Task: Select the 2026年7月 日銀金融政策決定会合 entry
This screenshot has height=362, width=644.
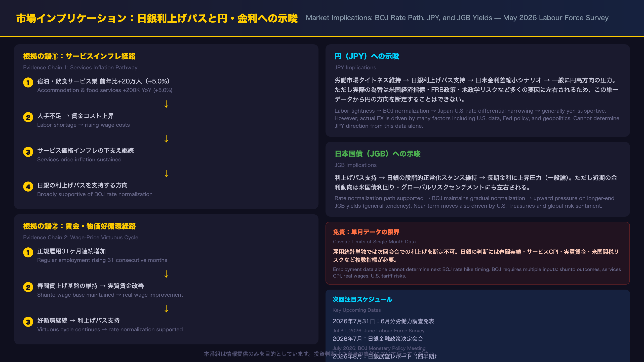Action: (378, 339)
